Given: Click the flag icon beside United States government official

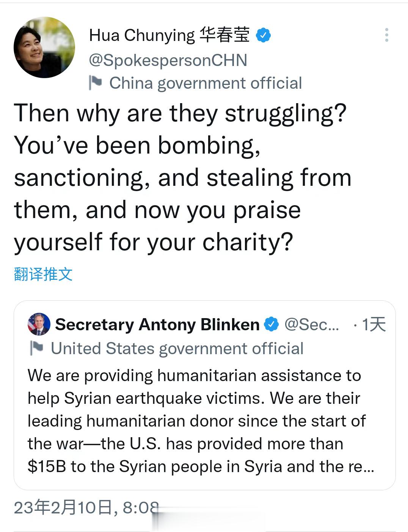Looking at the screenshot, I should 37,348.
